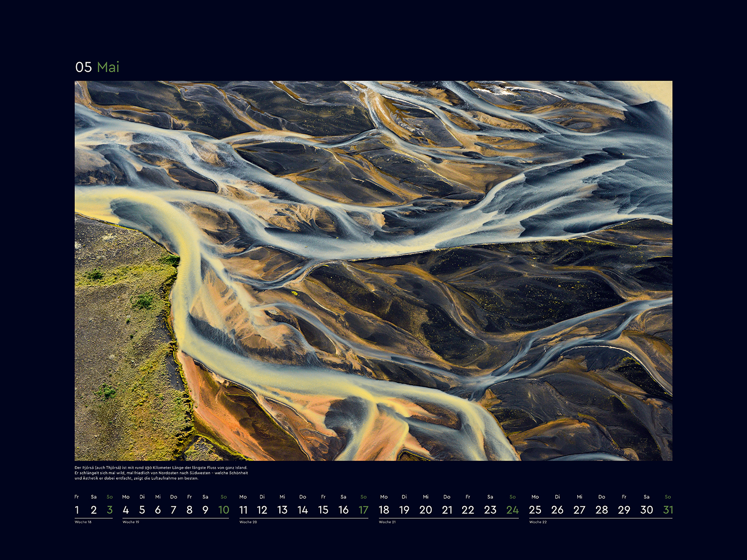Pick date 7 in week 19
Image resolution: width=747 pixels, height=560 pixels.
[173, 510]
